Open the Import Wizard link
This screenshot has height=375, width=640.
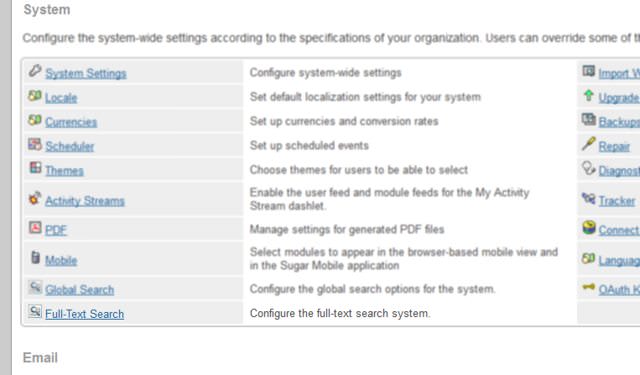(x=619, y=73)
